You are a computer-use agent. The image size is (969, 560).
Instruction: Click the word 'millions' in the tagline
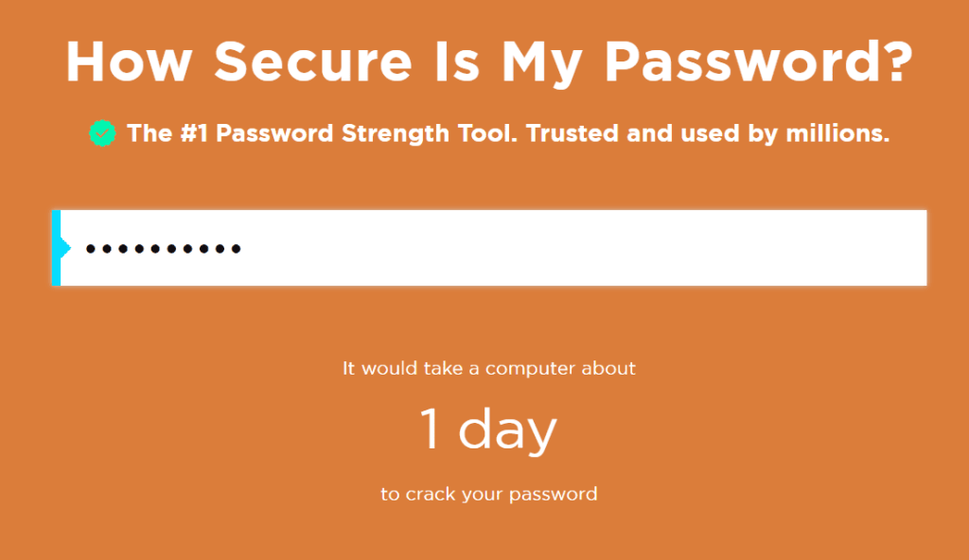(x=833, y=133)
